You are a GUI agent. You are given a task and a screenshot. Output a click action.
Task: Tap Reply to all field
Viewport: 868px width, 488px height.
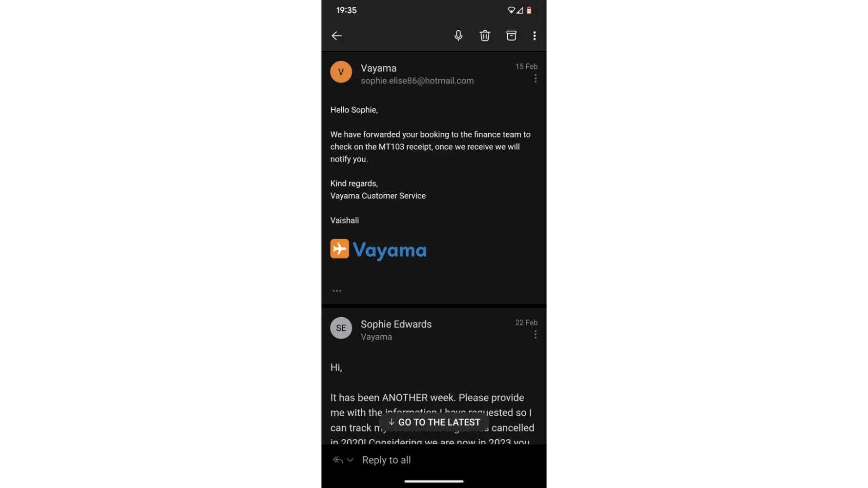point(386,460)
